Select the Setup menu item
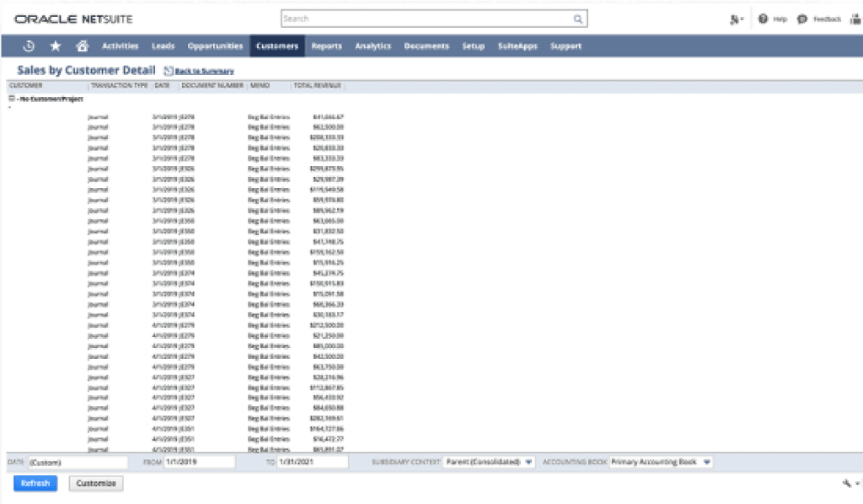Viewport: 863px width, 504px height. 474,46
